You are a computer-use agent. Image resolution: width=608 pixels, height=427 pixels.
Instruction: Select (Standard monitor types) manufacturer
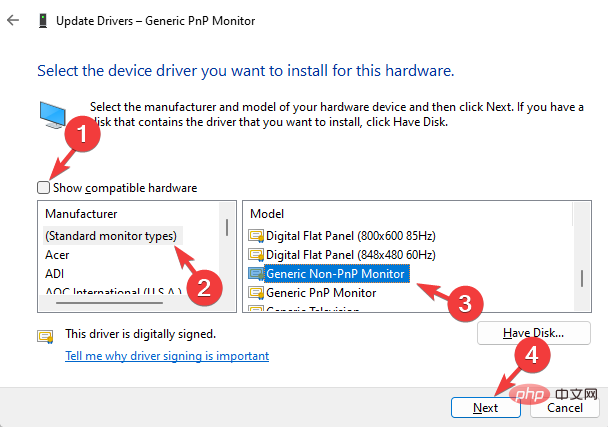coord(111,236)
